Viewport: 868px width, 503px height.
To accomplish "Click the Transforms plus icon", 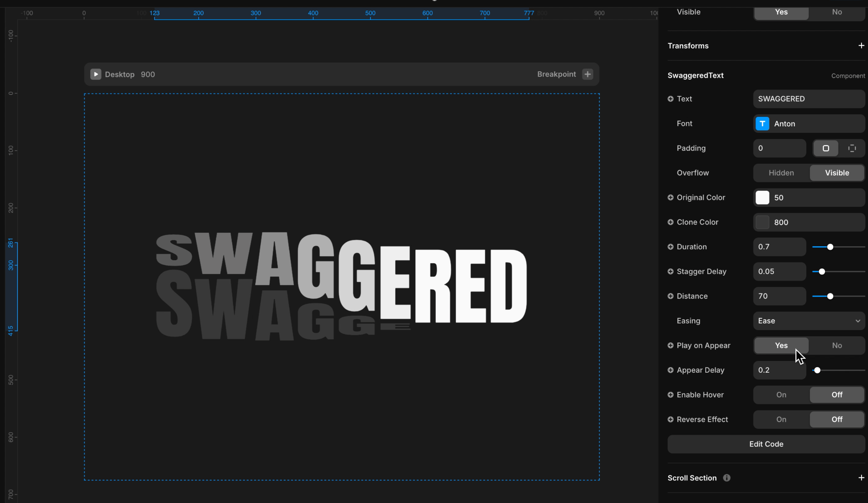I will [861, 46].
